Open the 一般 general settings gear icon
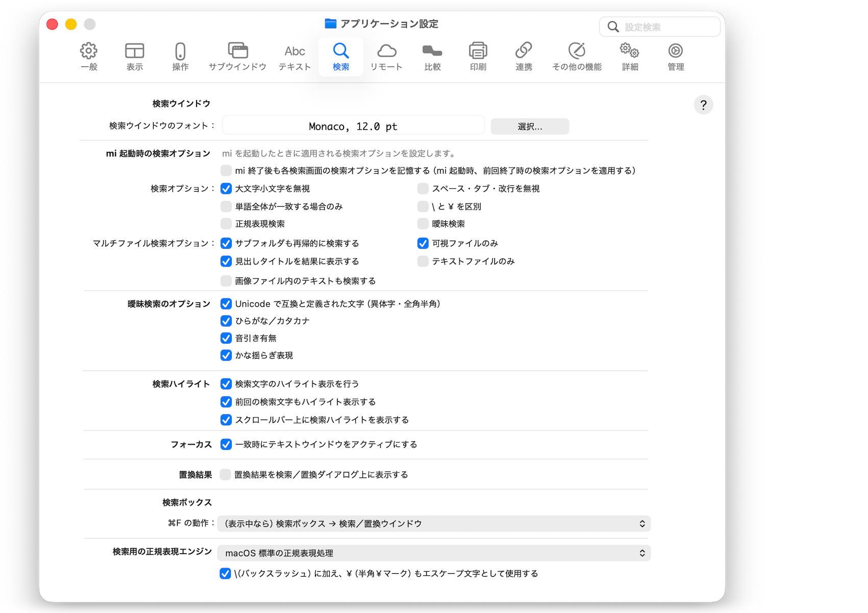This screenshot has height=613, width=868. pyautogui.click(x=89, y=51)
